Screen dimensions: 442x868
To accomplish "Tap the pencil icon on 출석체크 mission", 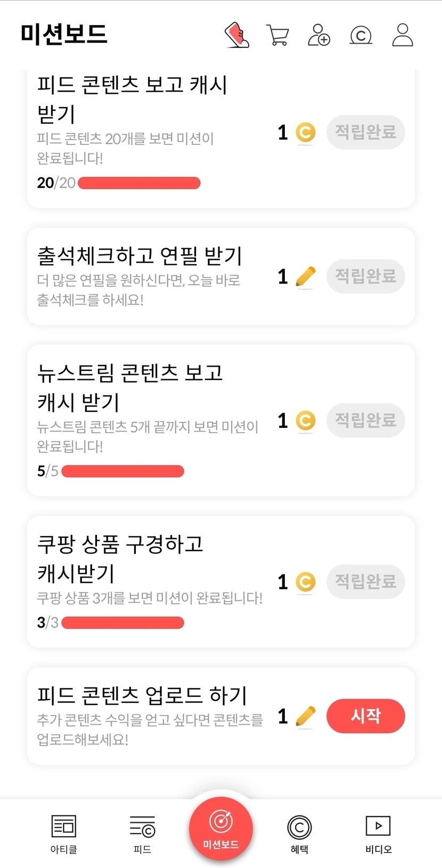I will (305, 277).
